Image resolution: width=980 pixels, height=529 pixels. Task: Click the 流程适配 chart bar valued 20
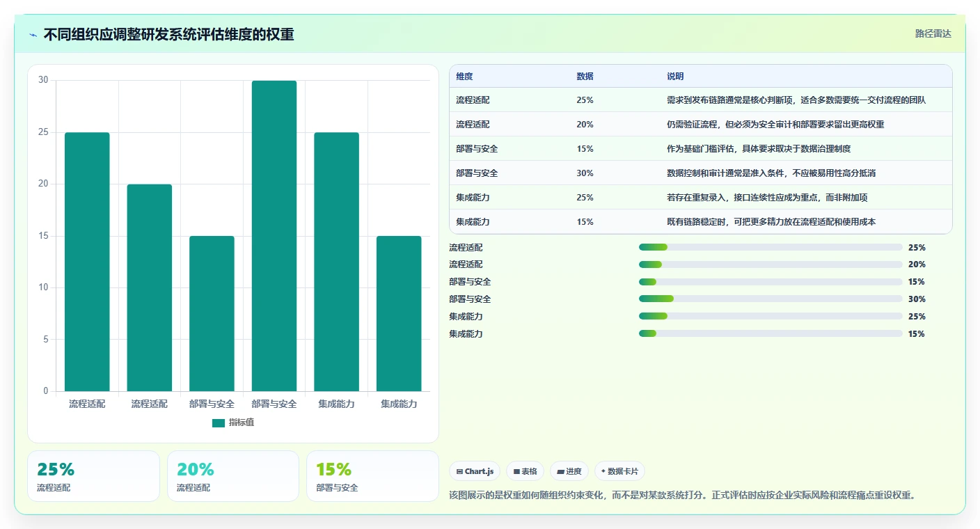150,287
